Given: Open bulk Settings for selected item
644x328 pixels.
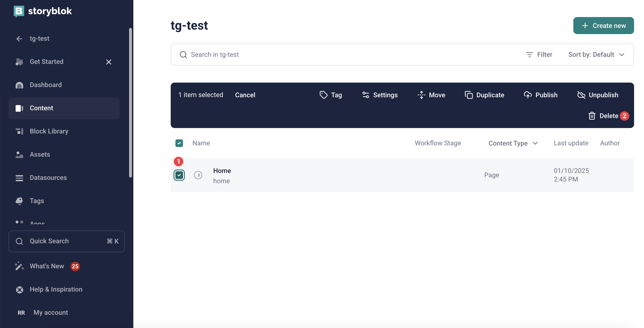Looking at the screenshot, I should coord(380,95).
